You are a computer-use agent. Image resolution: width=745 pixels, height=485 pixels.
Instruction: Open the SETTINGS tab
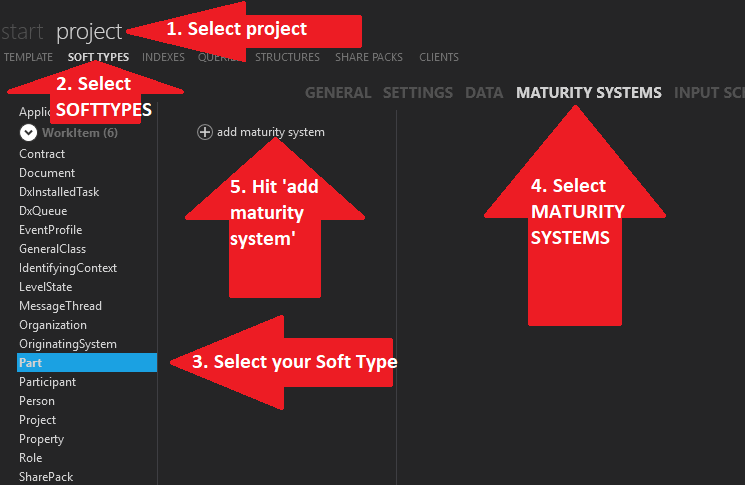coord(418,93)
